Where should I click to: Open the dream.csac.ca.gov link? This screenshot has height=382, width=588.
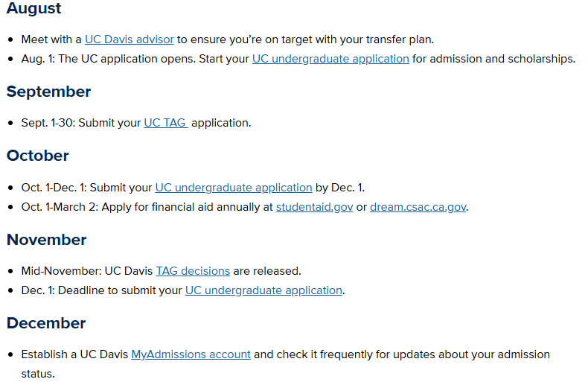tap(418, 207)
